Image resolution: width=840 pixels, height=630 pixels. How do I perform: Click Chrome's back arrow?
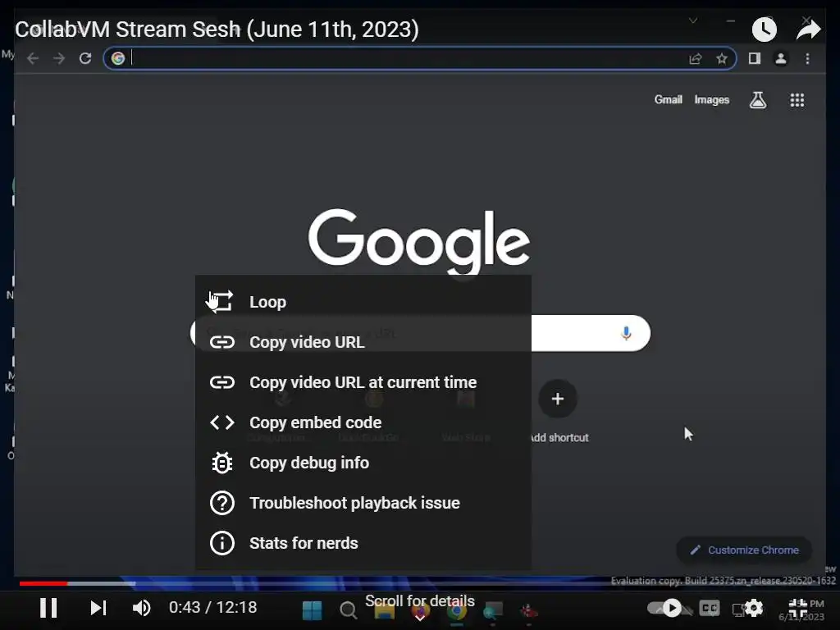click(x=33, y=58)
